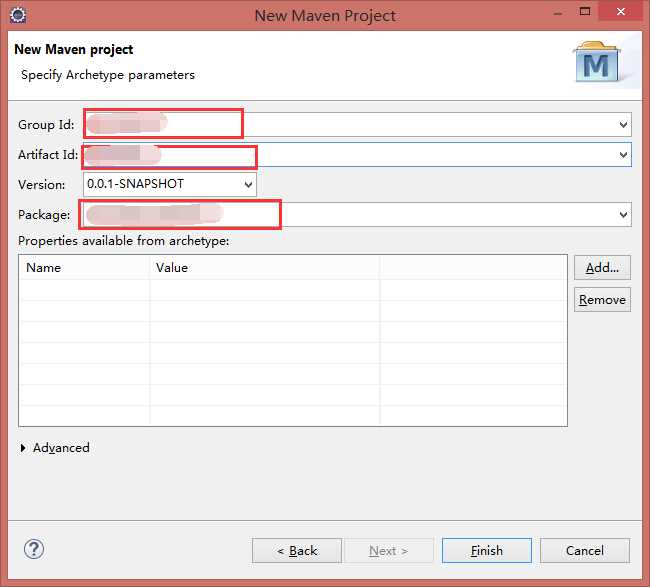The height and width of the screenshot is (587, 650).
Task: Close the New Maven Project window
Action: [x=621, y=12]
